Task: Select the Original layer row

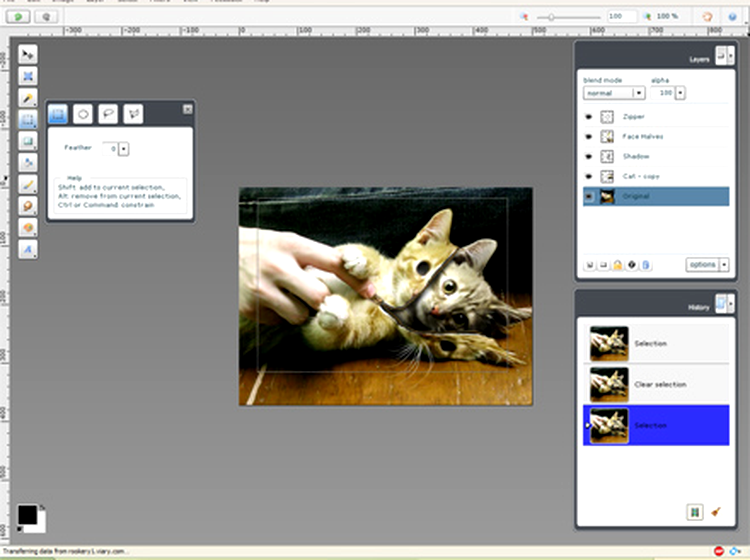Action: [x=656, y=197]
